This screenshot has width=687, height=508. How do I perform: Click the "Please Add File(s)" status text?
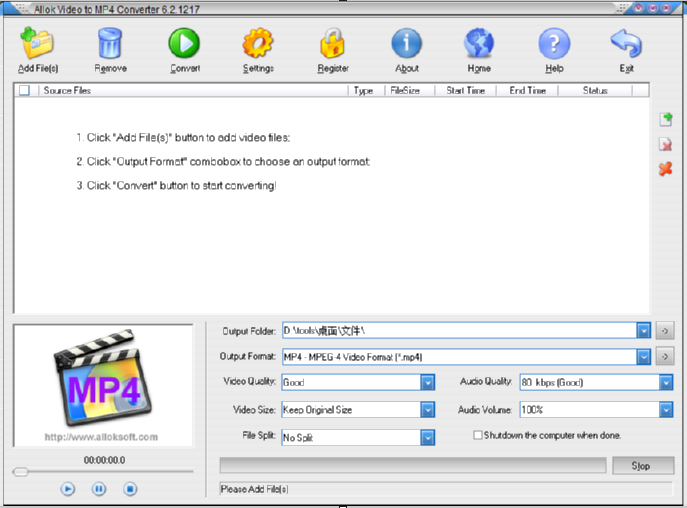pyautogui.click(x=254, y=489)
